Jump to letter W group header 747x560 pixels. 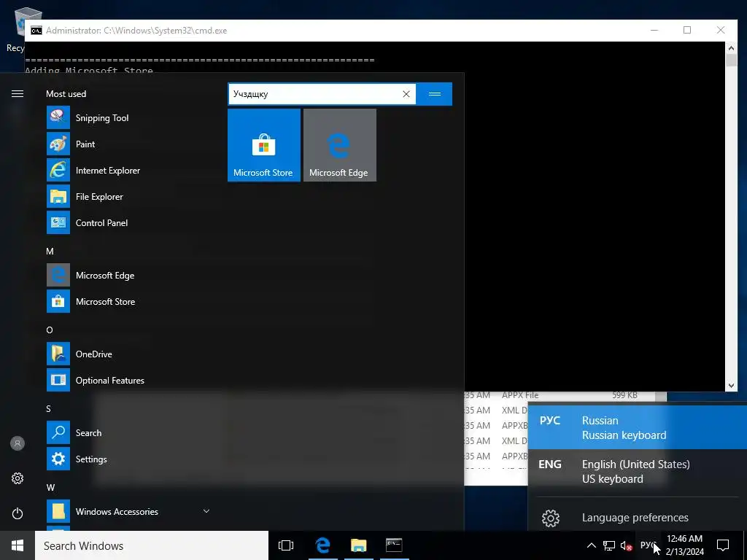pyautogui.click(x=50, y=488)
